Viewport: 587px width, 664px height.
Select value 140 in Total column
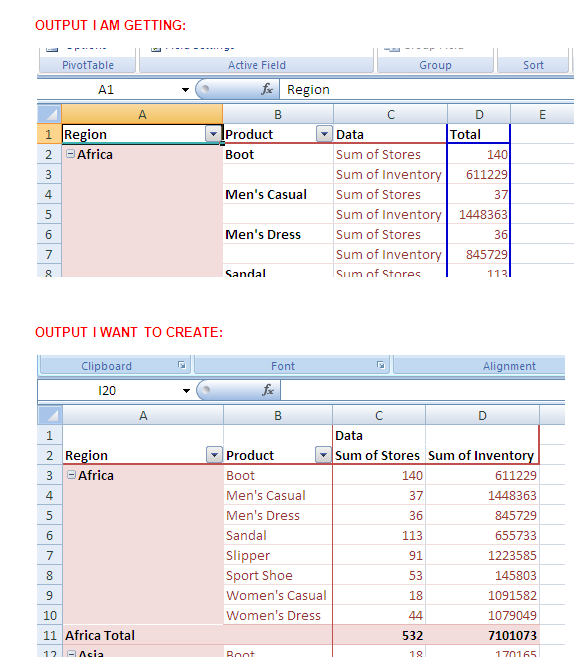pyautogui.click(x=479, y=155)
